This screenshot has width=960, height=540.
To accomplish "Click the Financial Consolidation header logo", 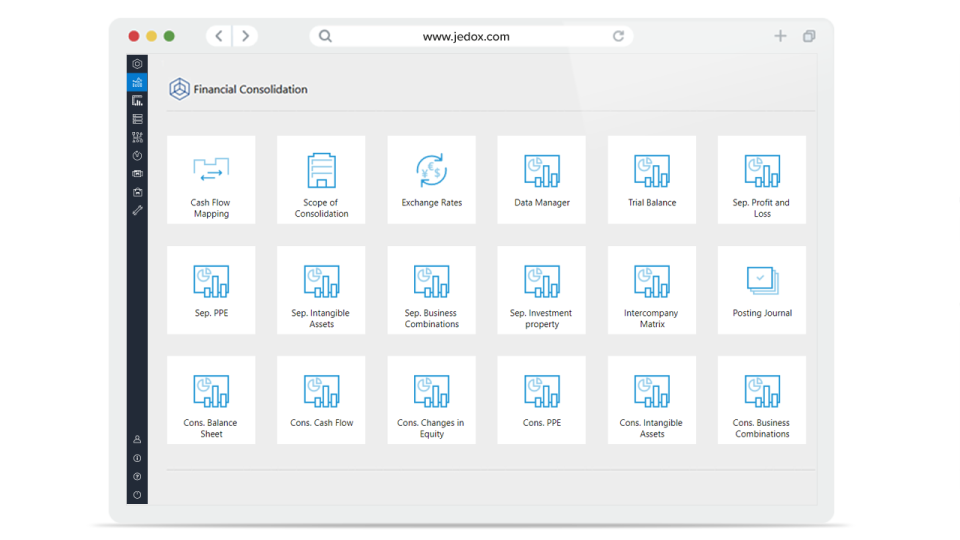I will tap(179, 89).
